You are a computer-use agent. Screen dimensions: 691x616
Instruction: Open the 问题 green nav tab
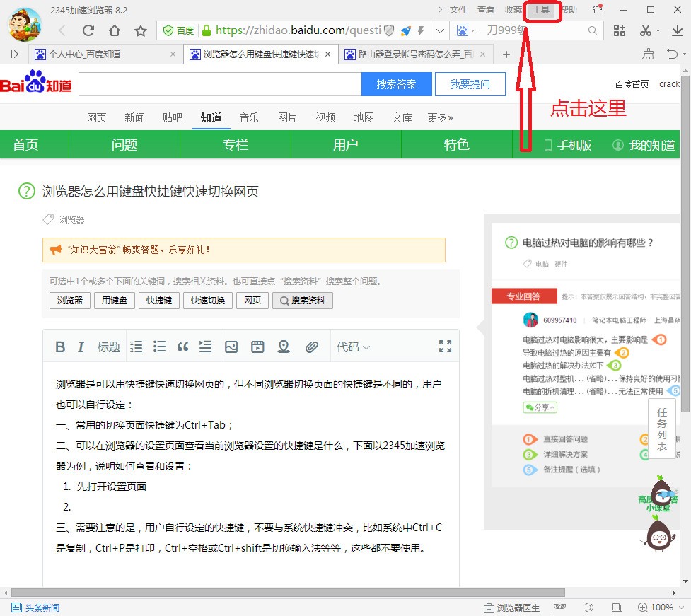click(x=124, y=144)
